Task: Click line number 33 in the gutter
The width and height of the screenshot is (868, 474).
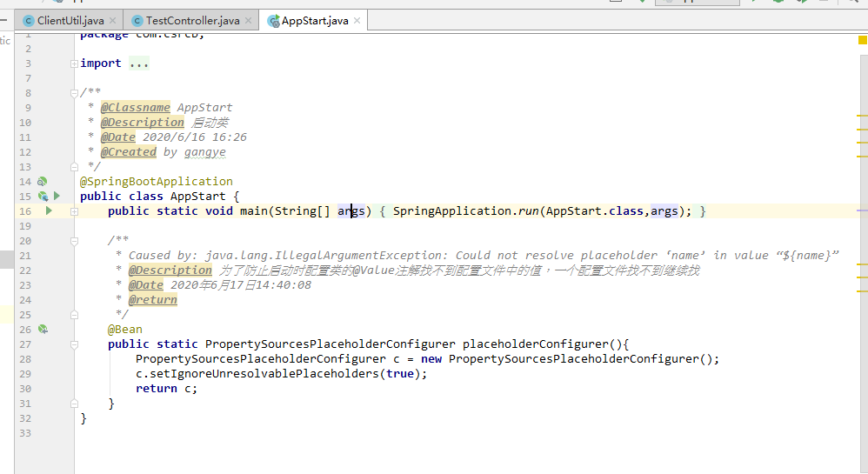Action: [x=25, y=434]
